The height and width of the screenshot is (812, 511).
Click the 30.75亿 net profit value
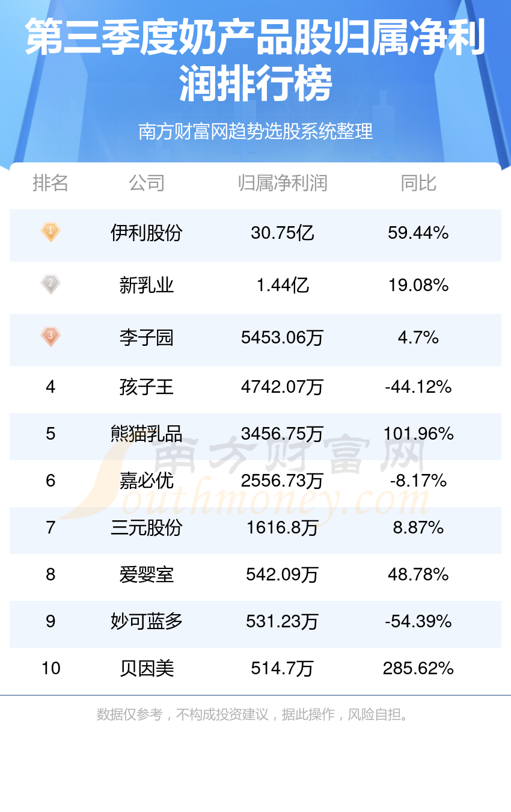tap(283, 232)
